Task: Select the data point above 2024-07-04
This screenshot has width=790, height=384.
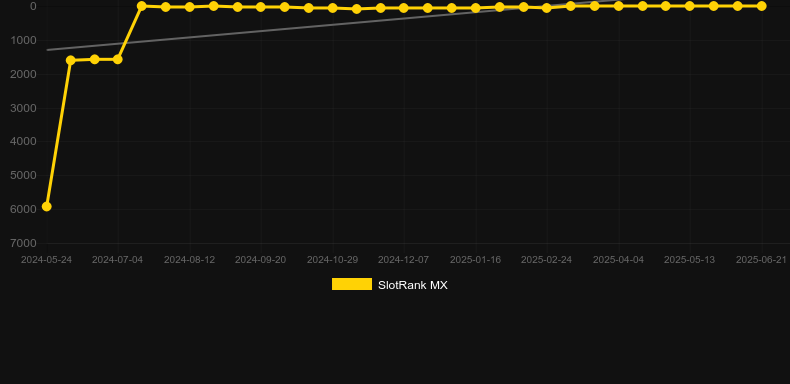Action: pos(117,59)
